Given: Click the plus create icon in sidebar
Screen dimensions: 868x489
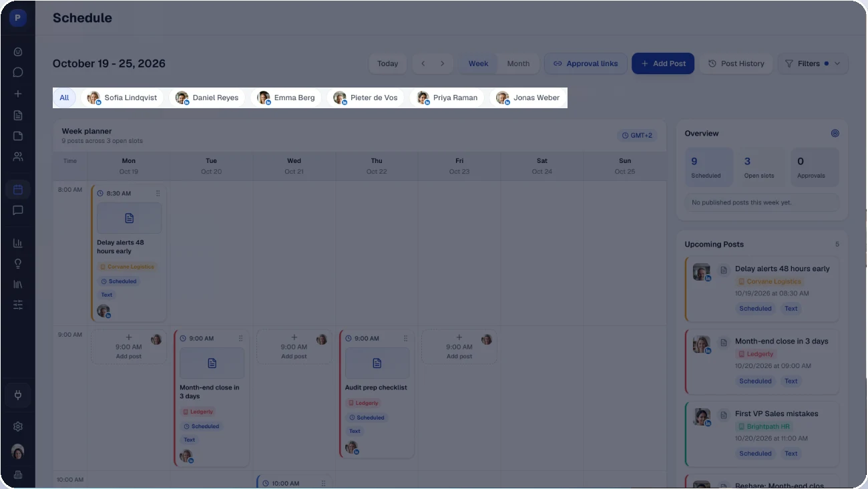Looking at the screenshot, I should pos(18,94).
